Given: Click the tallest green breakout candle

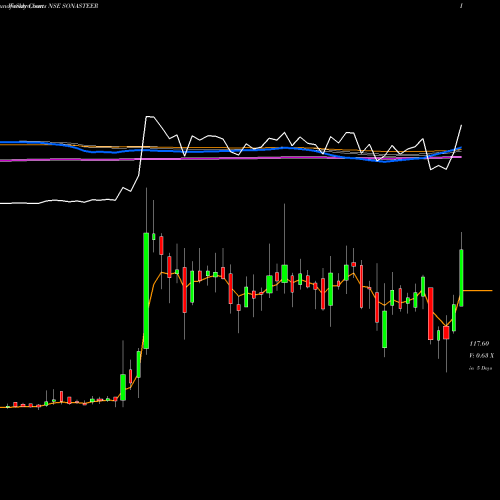Looking at the screenshot, I should [x=146, y=291].
